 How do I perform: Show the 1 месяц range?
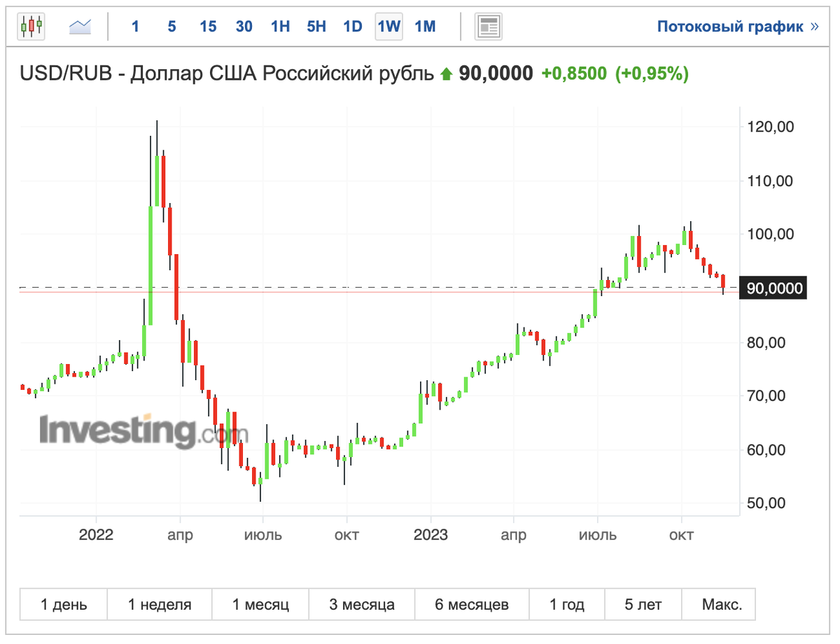[260, 604]
